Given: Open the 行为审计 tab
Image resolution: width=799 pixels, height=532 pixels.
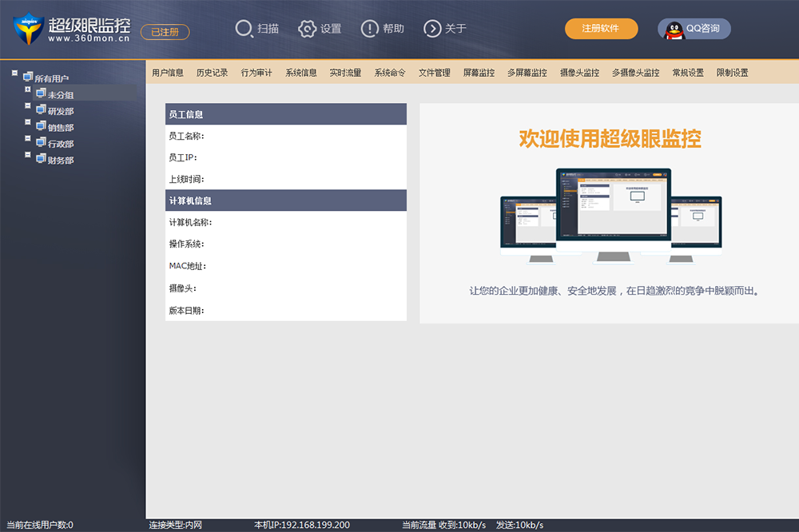Looking at the screenshot, I should 256,73.
